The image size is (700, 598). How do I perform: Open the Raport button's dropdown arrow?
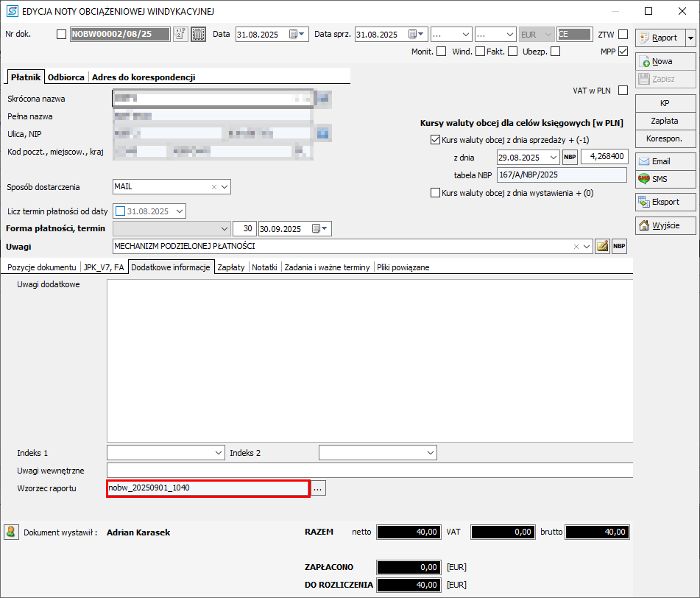pos(690,38)
